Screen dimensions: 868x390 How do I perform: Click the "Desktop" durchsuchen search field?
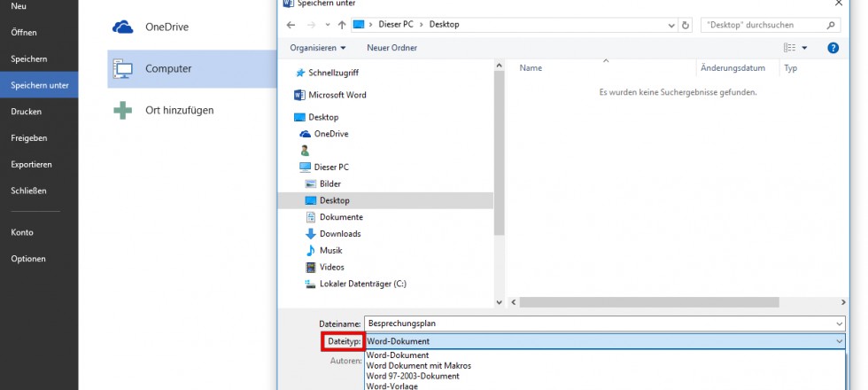[770, 25]
